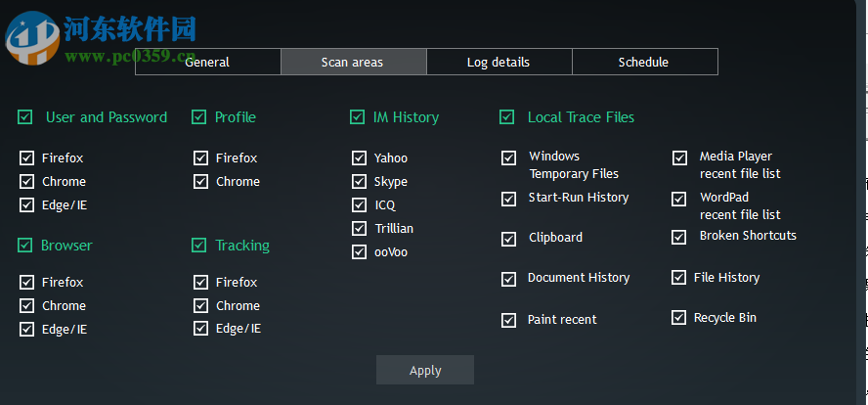The width and height of the screenshot is (868, 405).
Task: Uncheck the File History checkbox
Action: 678,277
